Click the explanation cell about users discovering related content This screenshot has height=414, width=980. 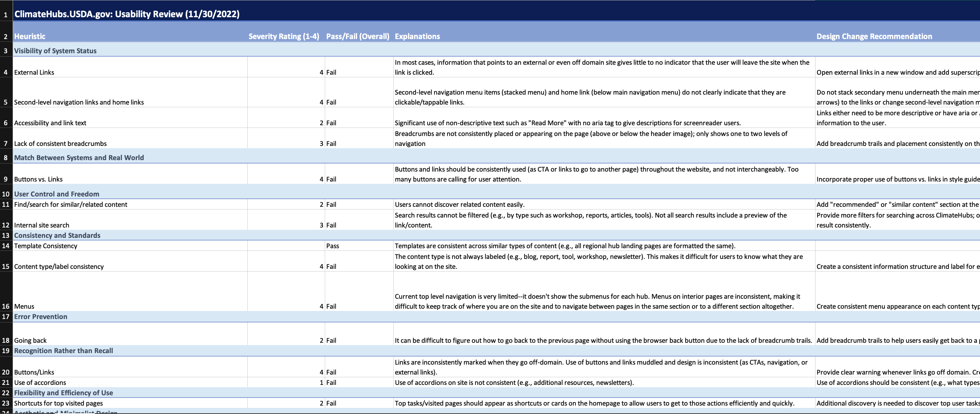tap(459, 205)
